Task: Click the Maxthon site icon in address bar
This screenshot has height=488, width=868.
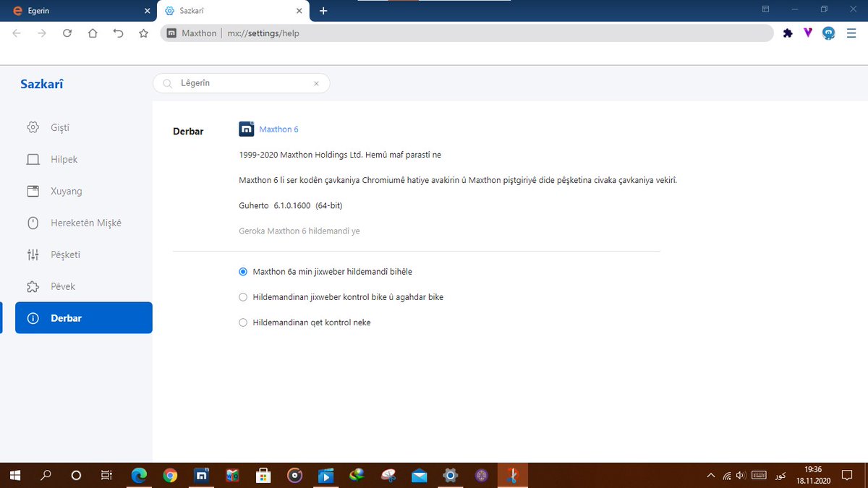Action: tap(171, 33)
